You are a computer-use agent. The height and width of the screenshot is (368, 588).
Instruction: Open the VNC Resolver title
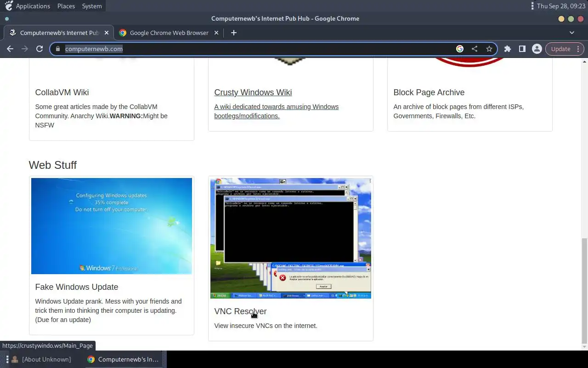(240, 311)
